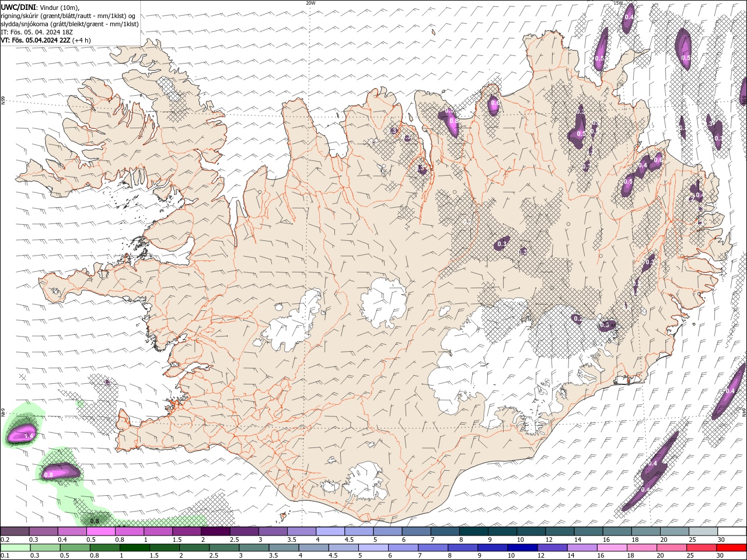Click the 'VT: Fös. 05.04.2024 22Z (+4 h)' line
747x560 pixels.
(x=46, y=40)
